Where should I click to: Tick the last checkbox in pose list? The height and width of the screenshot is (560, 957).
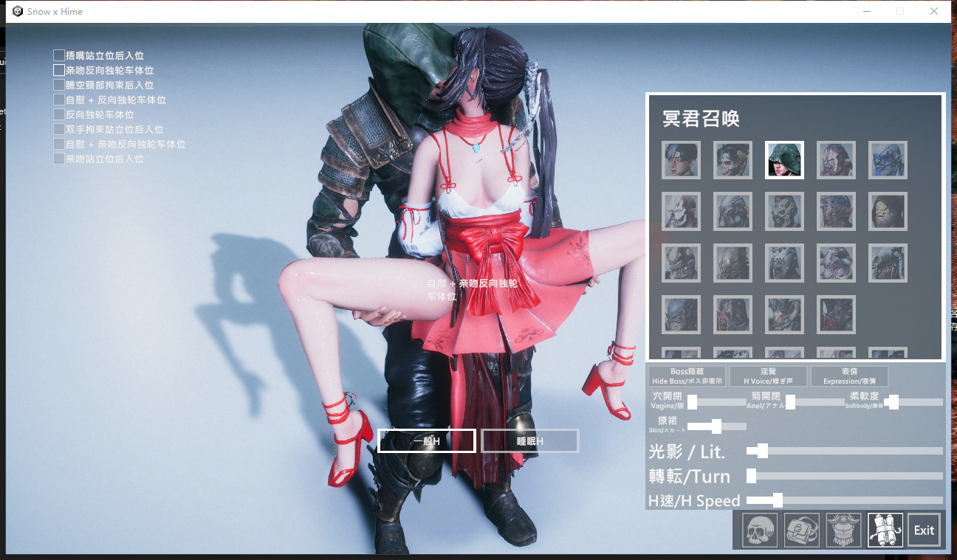tap(59, 159)
